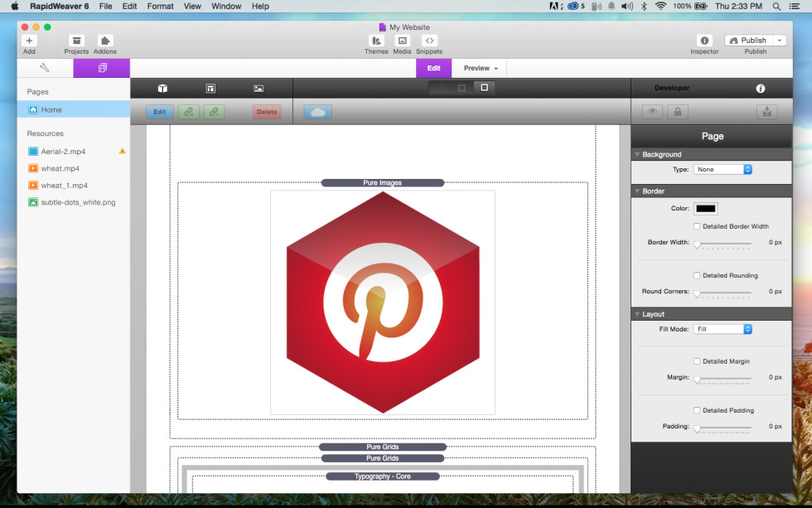Select subtle-dots_white.png resource
This screenshot has height=508, width=812.
(x=74, y=202)
